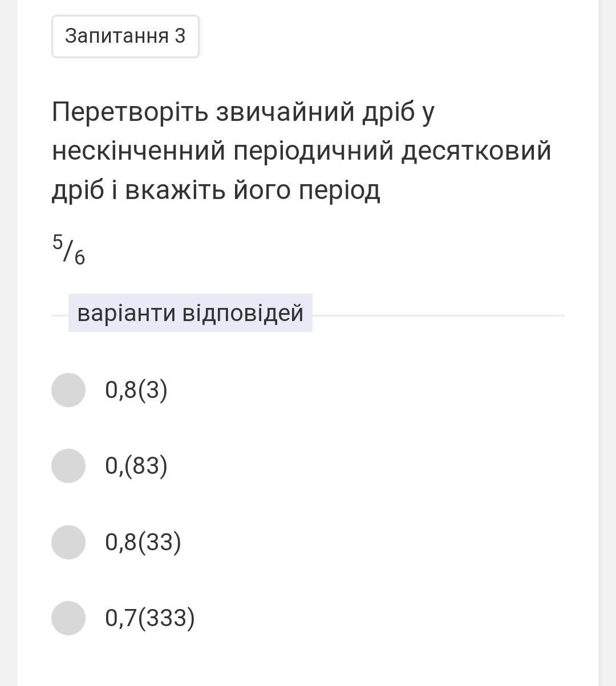Click the word період ending the question
Screen dimensions: 616x686
click(x=339, y=190)
